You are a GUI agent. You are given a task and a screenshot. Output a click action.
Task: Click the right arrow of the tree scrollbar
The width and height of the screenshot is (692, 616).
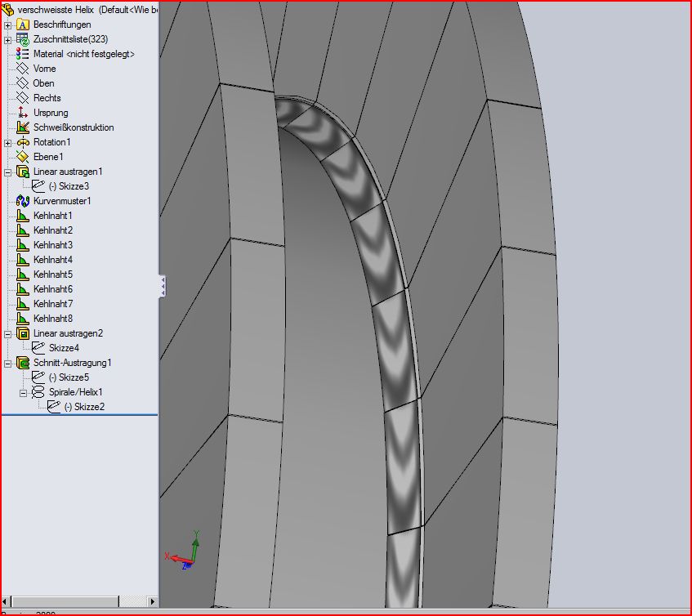coord(152,601)
